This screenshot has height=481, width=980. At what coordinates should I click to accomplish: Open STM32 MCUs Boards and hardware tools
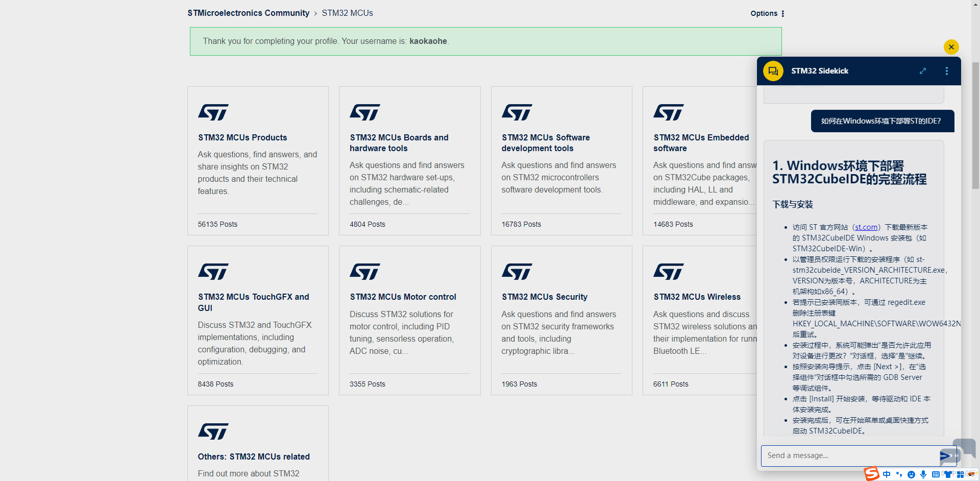pos(399,143)
